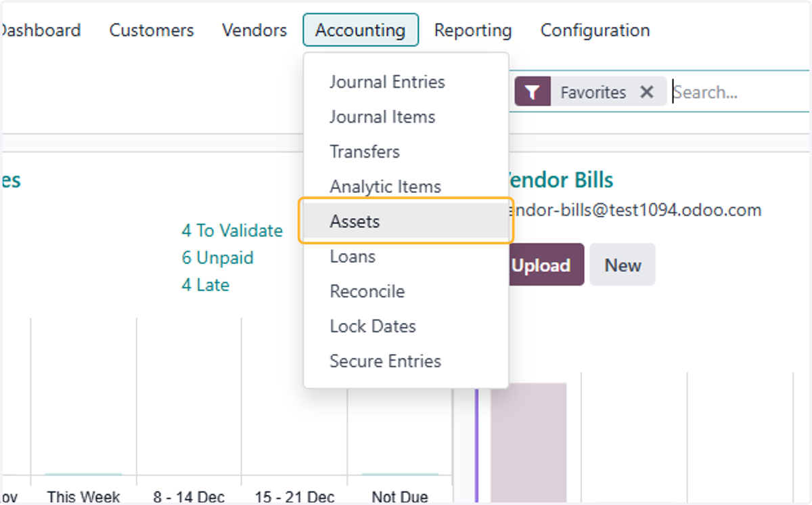Viewport: 812px width, 505px height.
Task: Remove the Favorites filter with the X
Action: click(647, 92)
